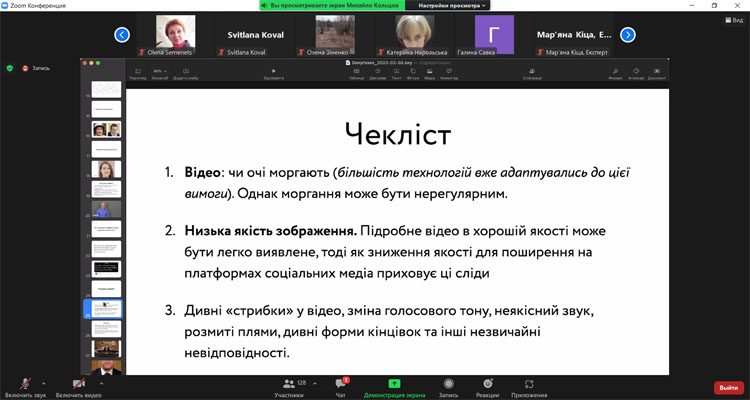Click the Вид view button in top right
750x400 pixels.
click(734, 20)
